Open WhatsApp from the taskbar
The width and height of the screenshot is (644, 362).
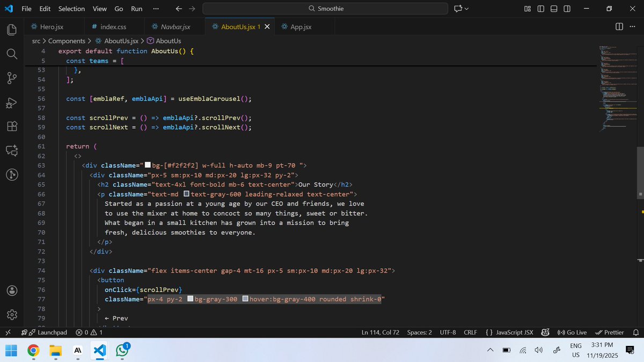click(122, 351)
